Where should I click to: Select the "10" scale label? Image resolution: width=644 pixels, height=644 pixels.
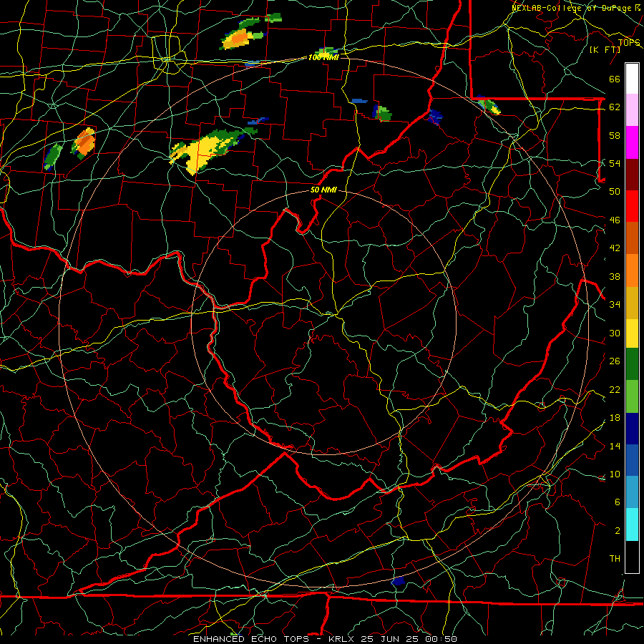point(615,474)
